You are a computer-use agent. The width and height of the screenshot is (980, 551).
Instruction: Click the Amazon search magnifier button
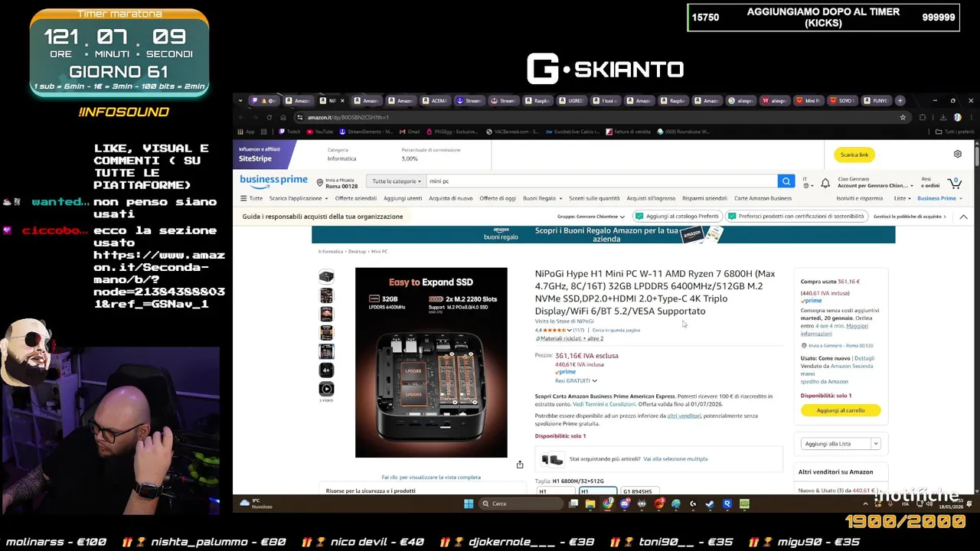[786, 181]
